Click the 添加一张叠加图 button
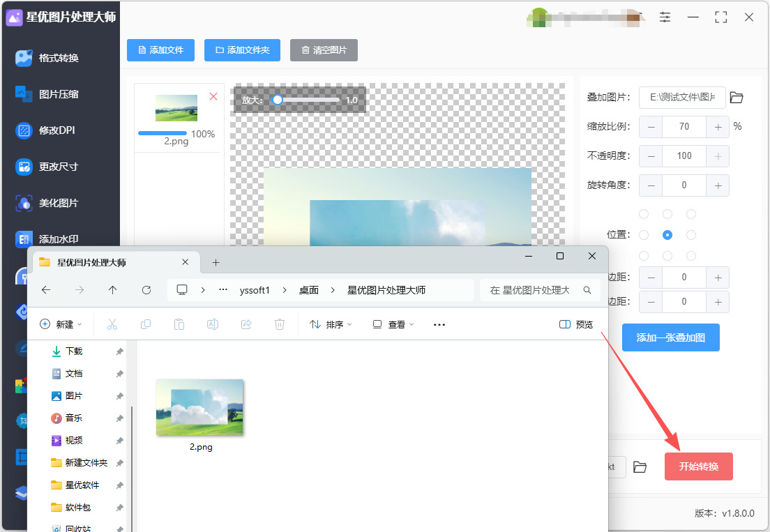Screen dimensions: 770x532 click(x=670, y=337)
